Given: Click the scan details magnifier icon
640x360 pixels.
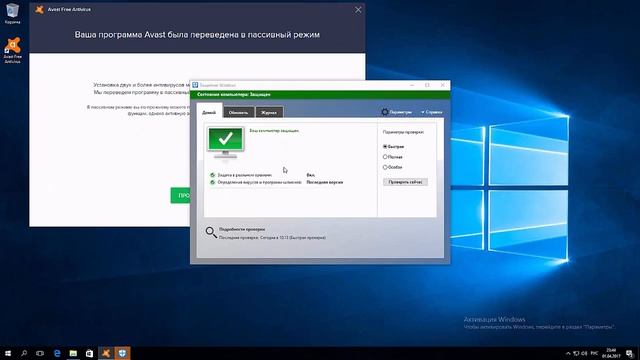Looking at the screenshot, I should coord(211,233).
